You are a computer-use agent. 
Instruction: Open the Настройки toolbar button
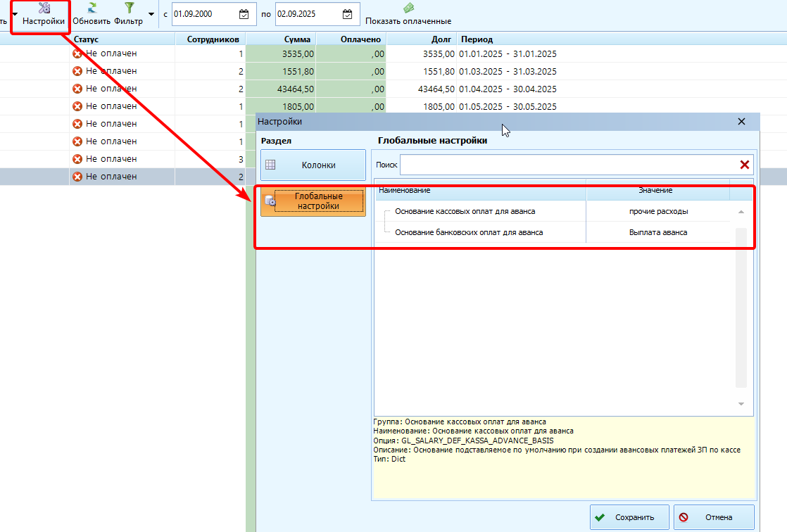pyautogui.click(x=44, y=15)
